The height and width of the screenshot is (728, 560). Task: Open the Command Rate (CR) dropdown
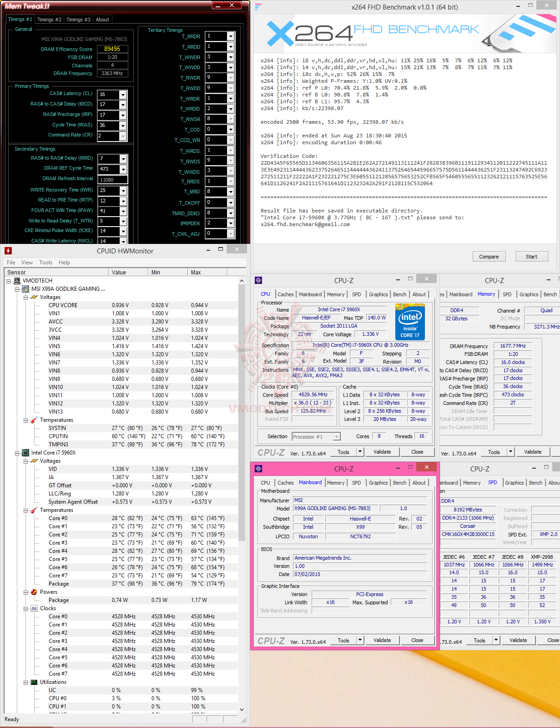click(123, 136)
